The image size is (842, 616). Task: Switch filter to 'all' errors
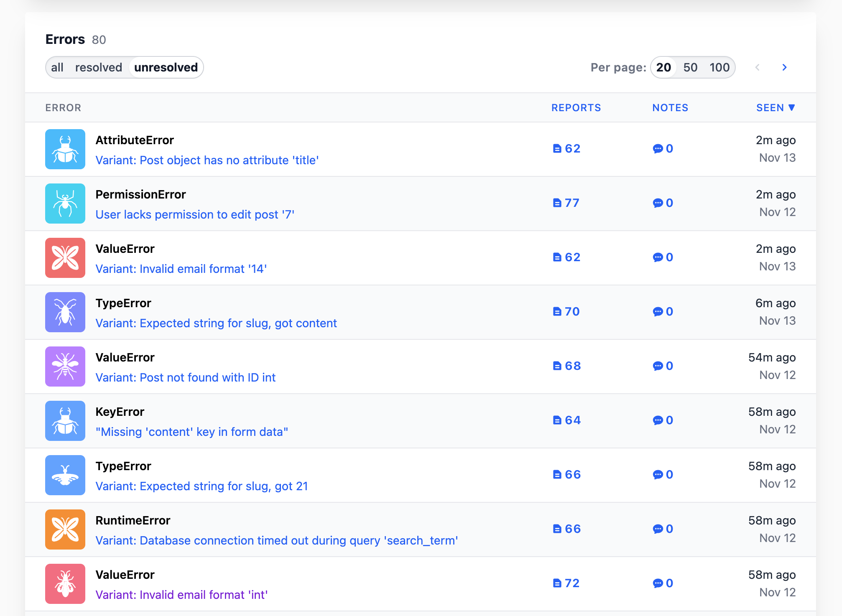click(x=58, y=67)
